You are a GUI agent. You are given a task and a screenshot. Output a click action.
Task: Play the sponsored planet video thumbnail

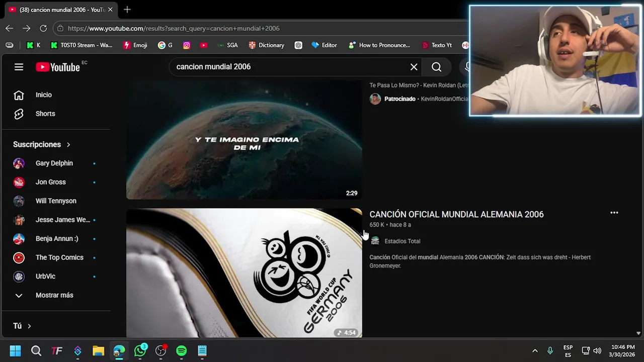tap(244, 140)
